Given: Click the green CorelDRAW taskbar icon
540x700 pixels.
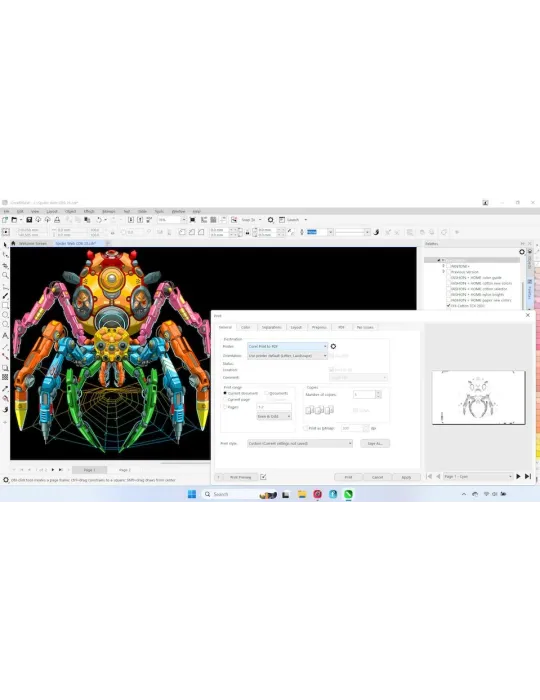Looking at the screenshot, I should tap(348, 494).
